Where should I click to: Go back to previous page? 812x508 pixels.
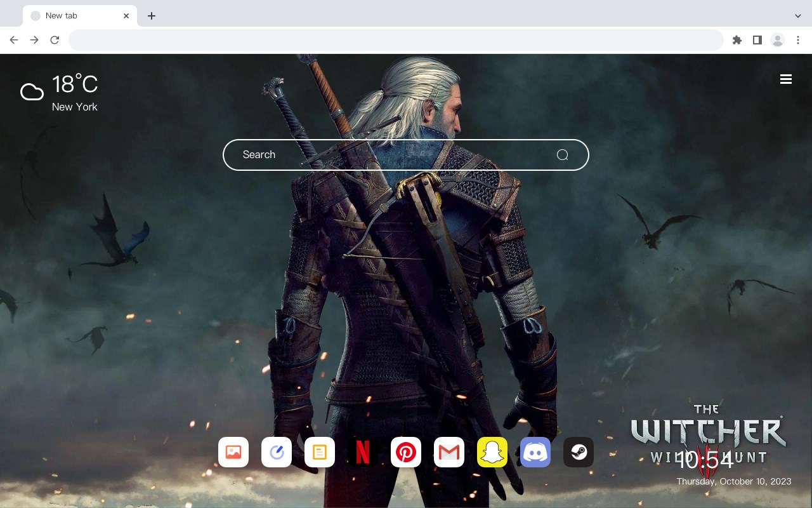[14, 40]
